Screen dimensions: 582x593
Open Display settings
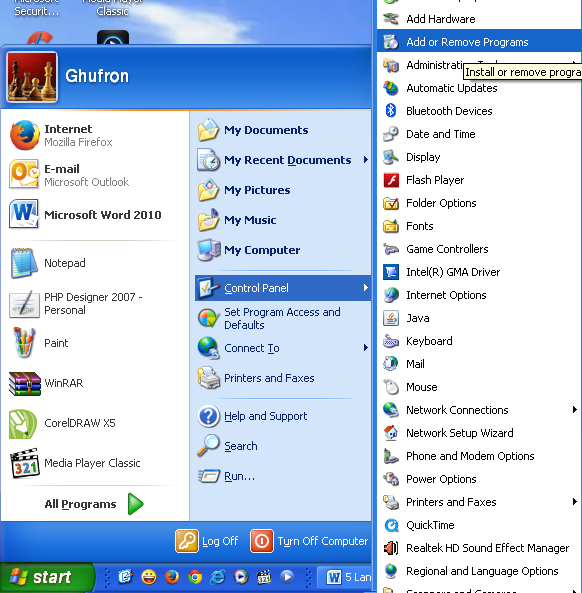tap(479, 157)
